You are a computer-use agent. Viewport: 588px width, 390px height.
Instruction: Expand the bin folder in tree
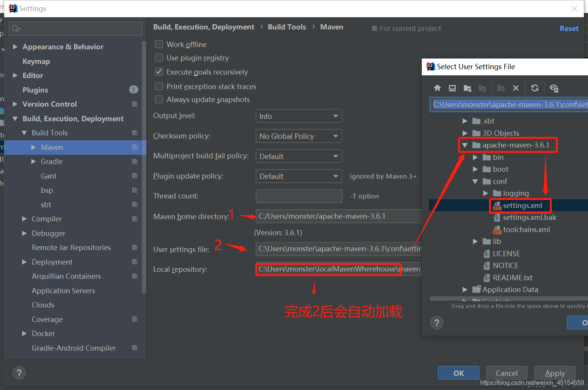[475, 157]
